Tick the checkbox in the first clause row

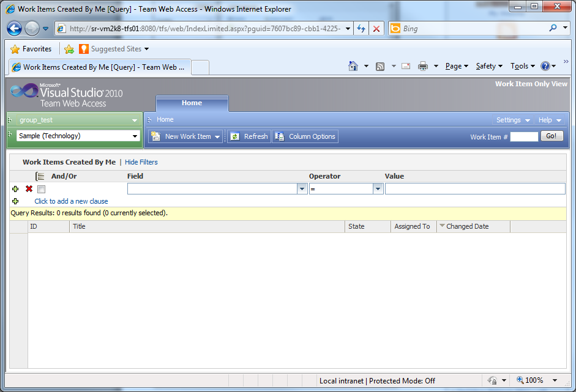[x=42, y=189]
